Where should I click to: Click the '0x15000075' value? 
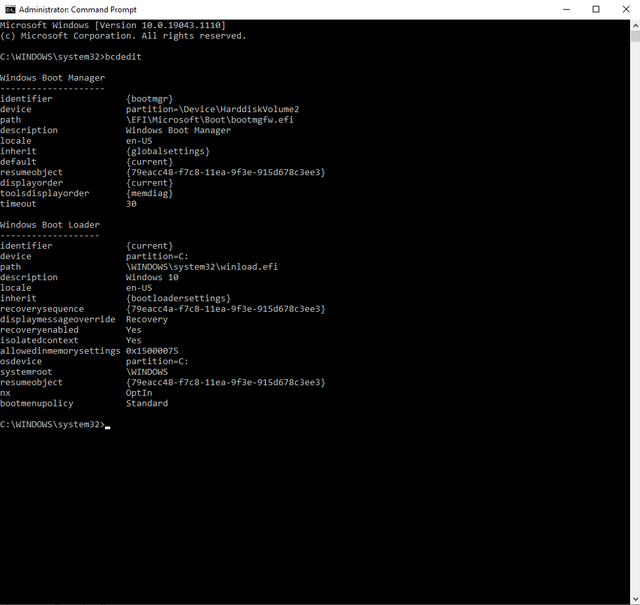152,351
